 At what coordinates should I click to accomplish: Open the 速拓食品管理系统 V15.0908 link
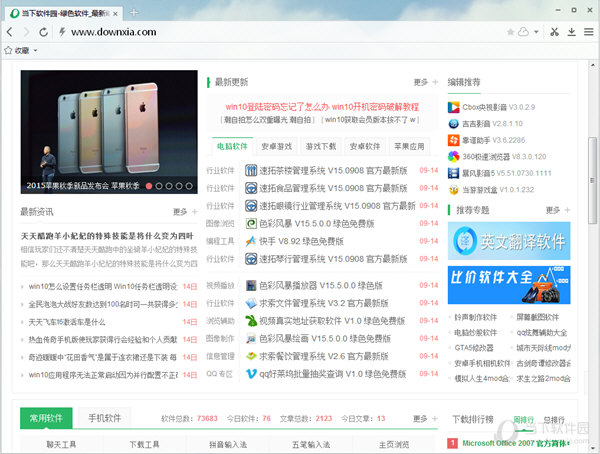pos(333,188)
